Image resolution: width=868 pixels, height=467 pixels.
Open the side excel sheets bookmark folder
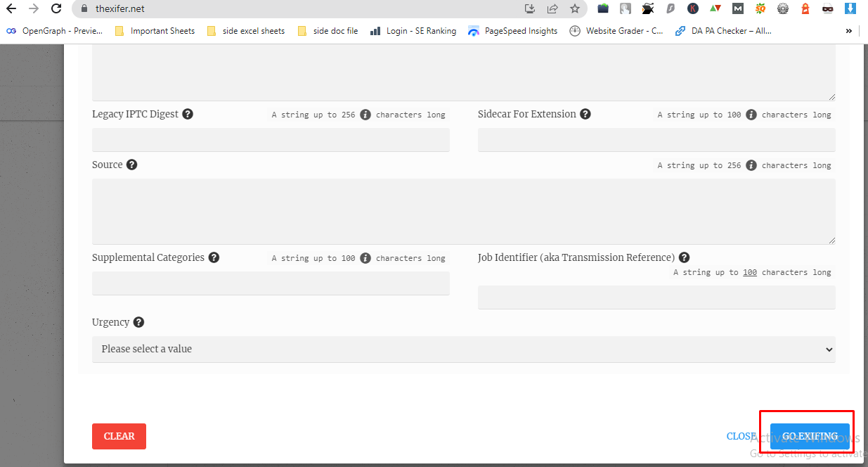click(x=246, y=31)
